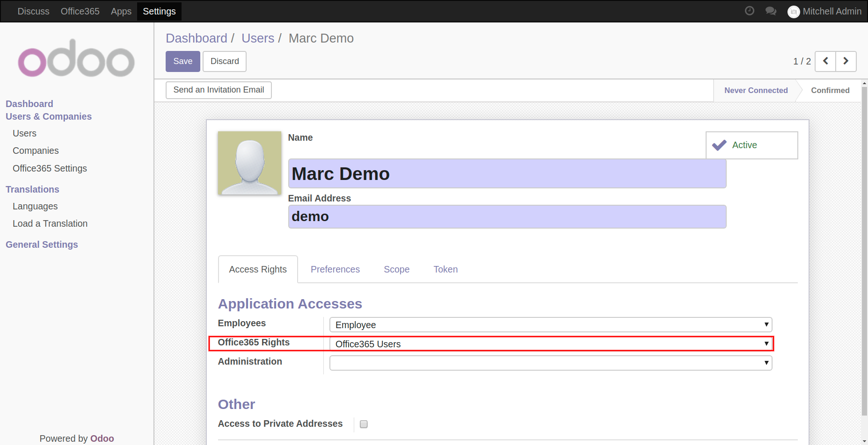
Task: Click the Marc Demo profile picture
Action: point(249,163)
